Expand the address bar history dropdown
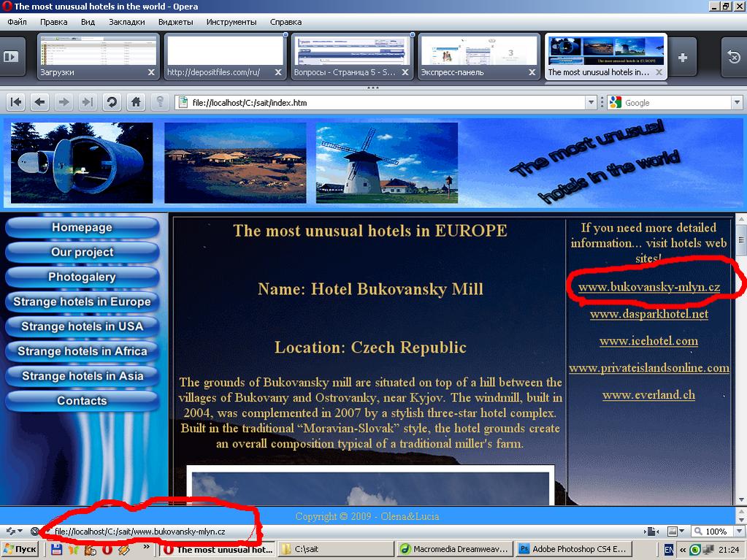 (x=591, y=103)
